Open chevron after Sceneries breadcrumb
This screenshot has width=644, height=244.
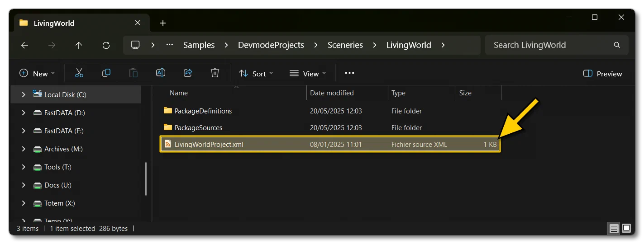click(x=375, y=45)
